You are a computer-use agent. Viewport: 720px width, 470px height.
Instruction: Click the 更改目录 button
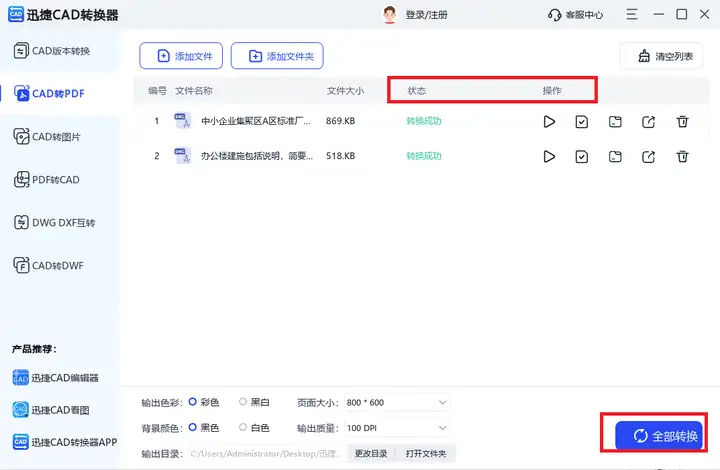[x=371, y=453]
